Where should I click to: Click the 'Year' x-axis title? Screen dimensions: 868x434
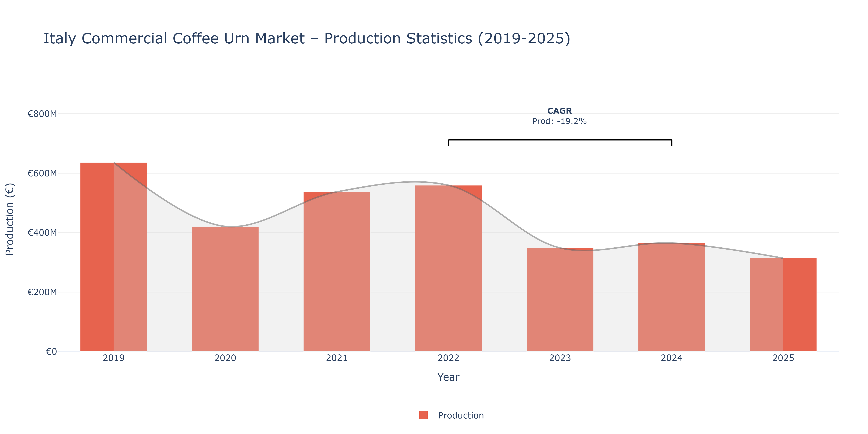point(448,377)
